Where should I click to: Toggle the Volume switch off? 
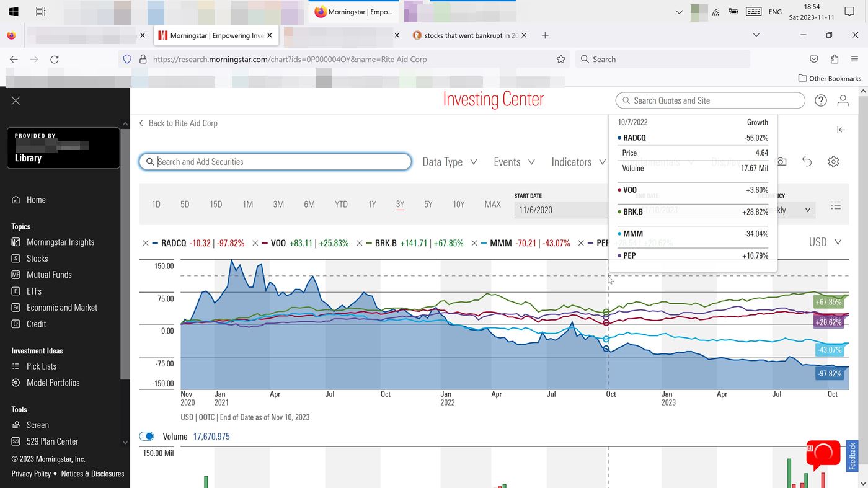pos(147,437)
